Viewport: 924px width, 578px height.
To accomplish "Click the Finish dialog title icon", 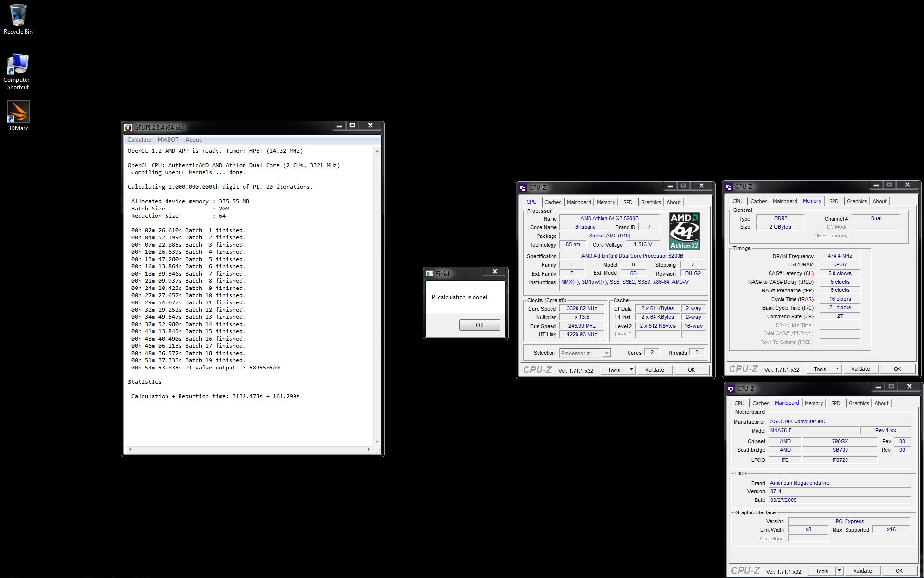I will click(429, 273).
